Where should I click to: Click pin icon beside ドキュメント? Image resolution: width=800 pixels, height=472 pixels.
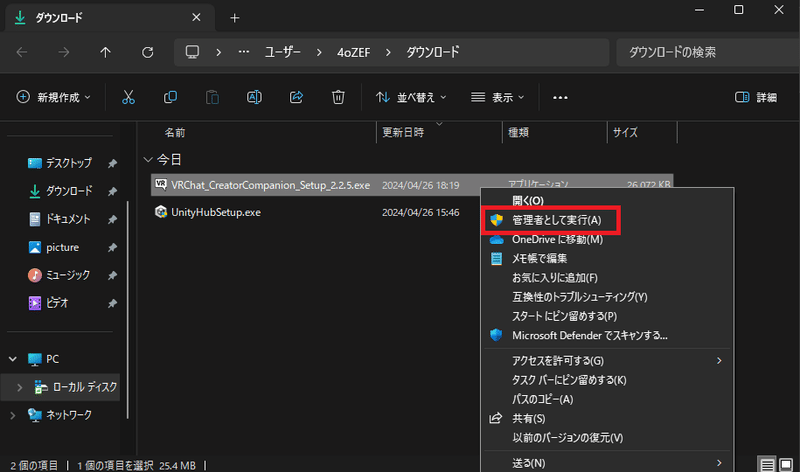[x=112, y=219]
